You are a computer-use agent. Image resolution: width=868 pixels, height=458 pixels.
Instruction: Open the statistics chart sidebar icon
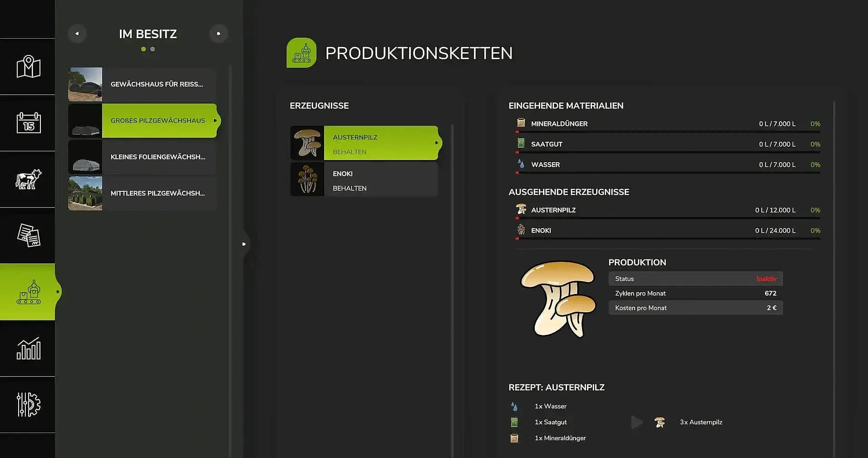[28, 348]
